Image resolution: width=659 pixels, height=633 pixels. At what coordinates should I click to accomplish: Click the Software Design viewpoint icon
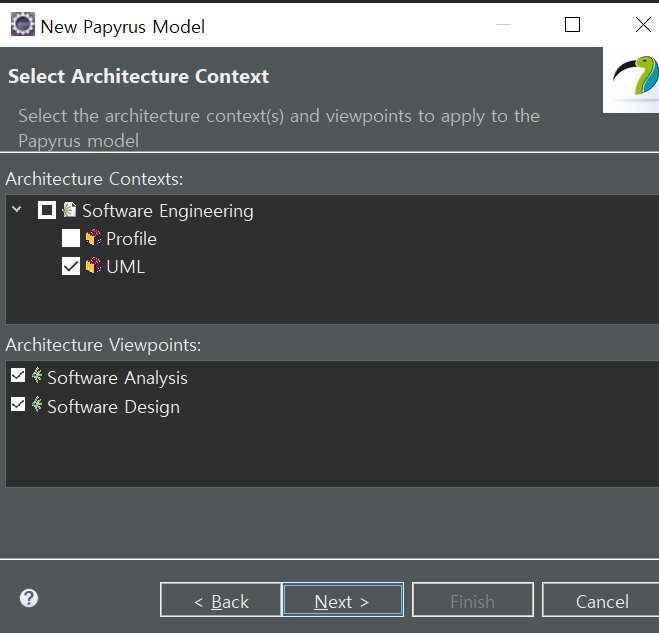pos(37,405)
